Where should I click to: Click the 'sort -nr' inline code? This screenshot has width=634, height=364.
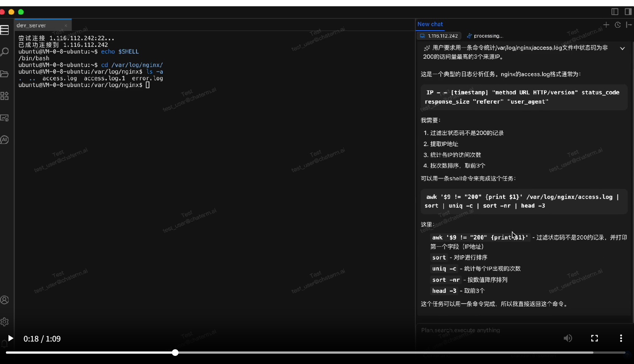point(446,280)
